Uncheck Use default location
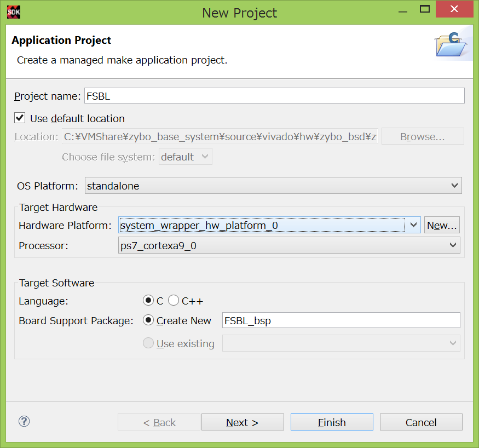 [20, 118]
